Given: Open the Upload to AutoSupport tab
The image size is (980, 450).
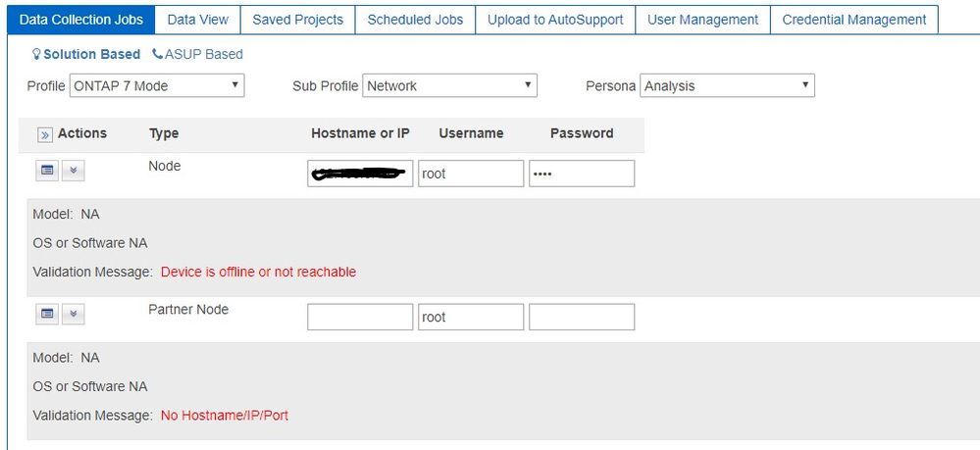Looking at the screenshot, I should click(x=555, y=20).
